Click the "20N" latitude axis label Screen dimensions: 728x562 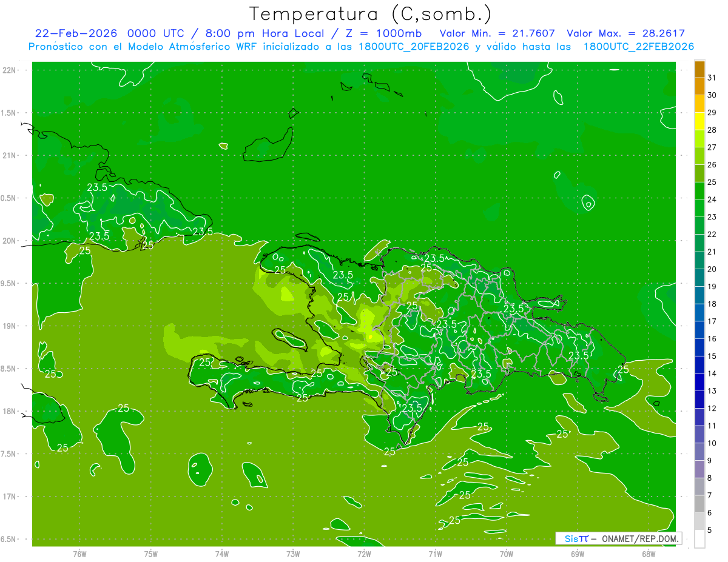coord(8,241)
